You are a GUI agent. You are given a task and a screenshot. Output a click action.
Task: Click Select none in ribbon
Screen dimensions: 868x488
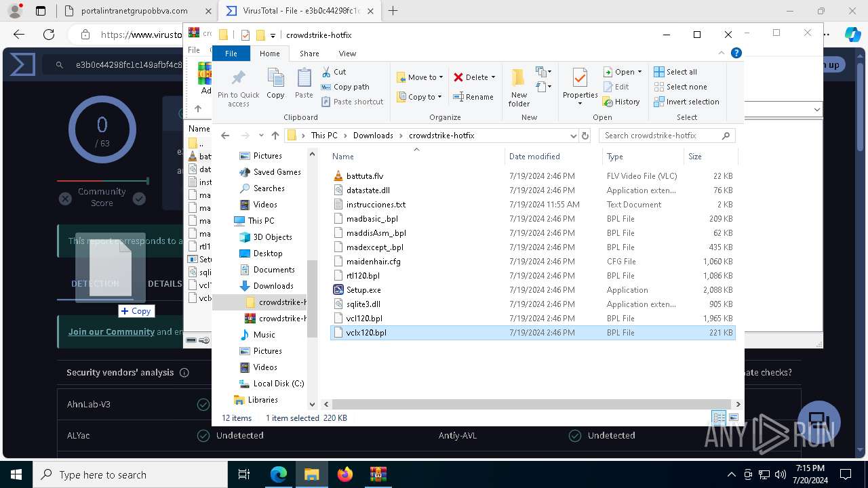pyautogui.click(x=680, y=87)
